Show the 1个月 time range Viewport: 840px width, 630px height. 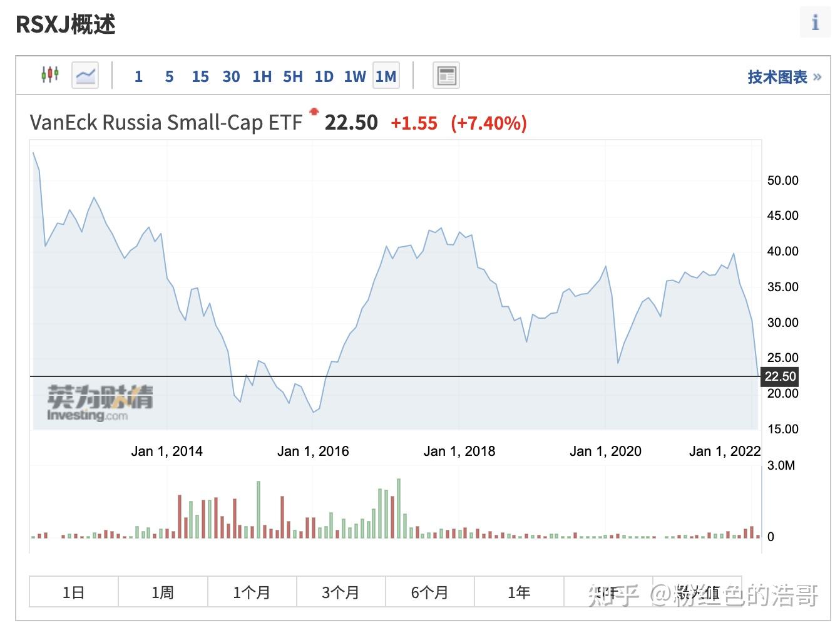tap(252, 592)
